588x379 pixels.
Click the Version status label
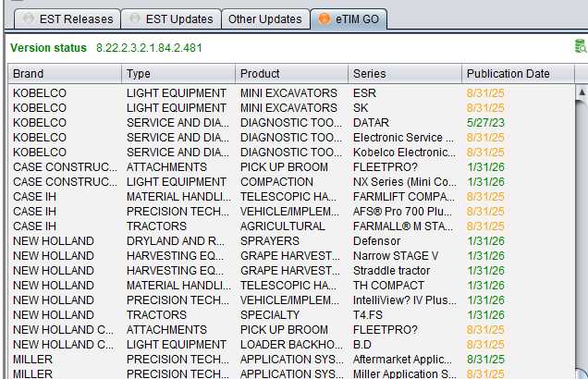(48, 48)
